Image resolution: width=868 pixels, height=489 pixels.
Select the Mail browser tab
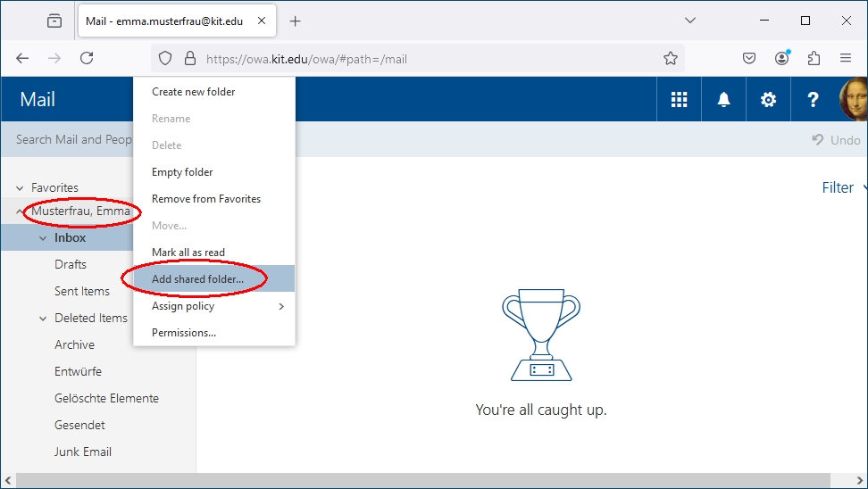tap(177, 21)
